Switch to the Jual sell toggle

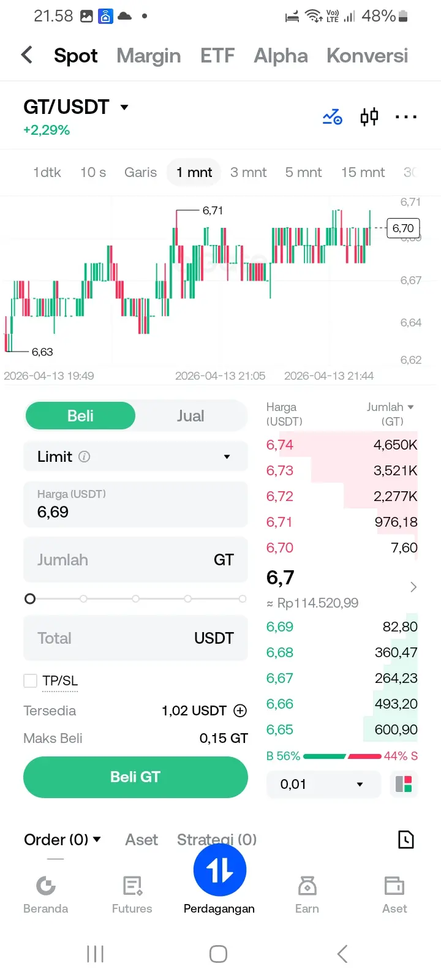click(190, 416)
